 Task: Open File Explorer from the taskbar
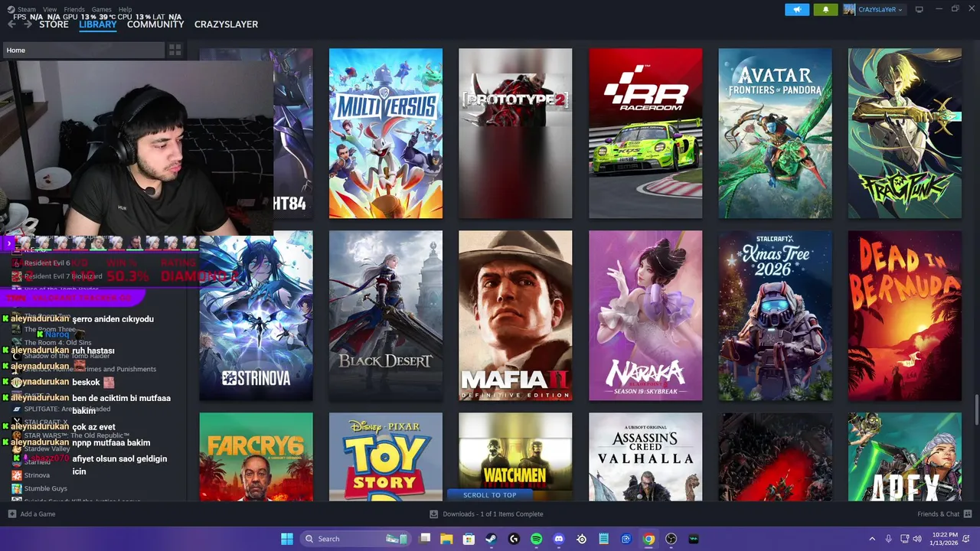(446, 539)
